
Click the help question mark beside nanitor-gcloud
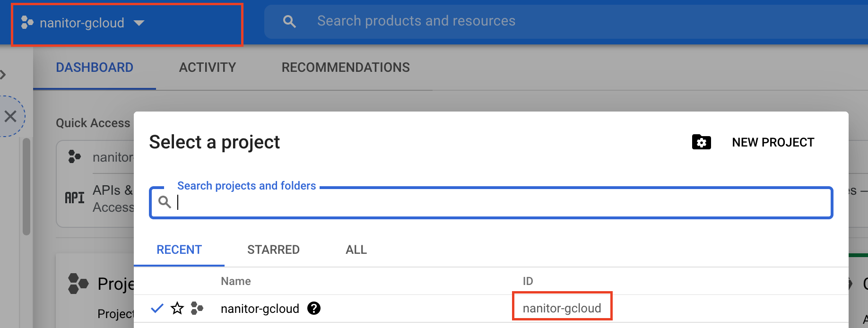[x=314, y=308]
